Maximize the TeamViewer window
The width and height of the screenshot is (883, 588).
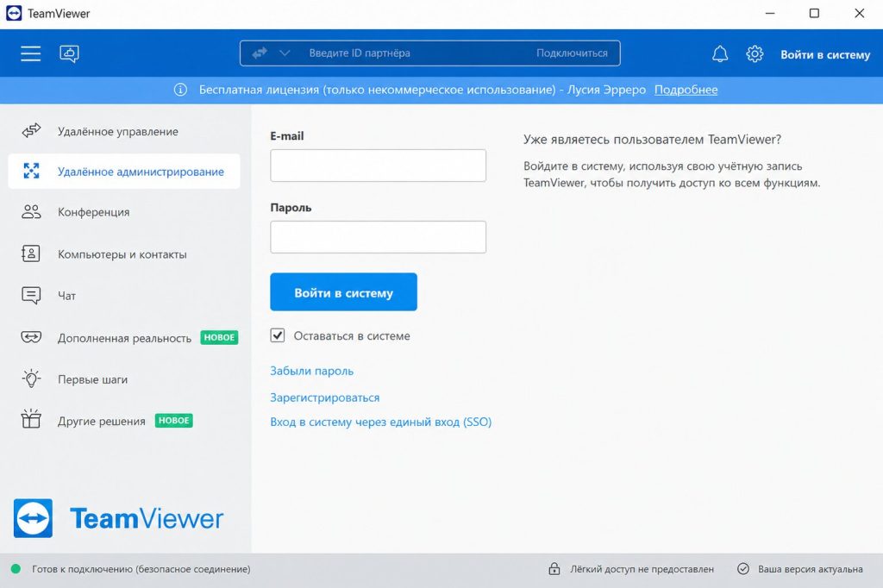point(814,13)
